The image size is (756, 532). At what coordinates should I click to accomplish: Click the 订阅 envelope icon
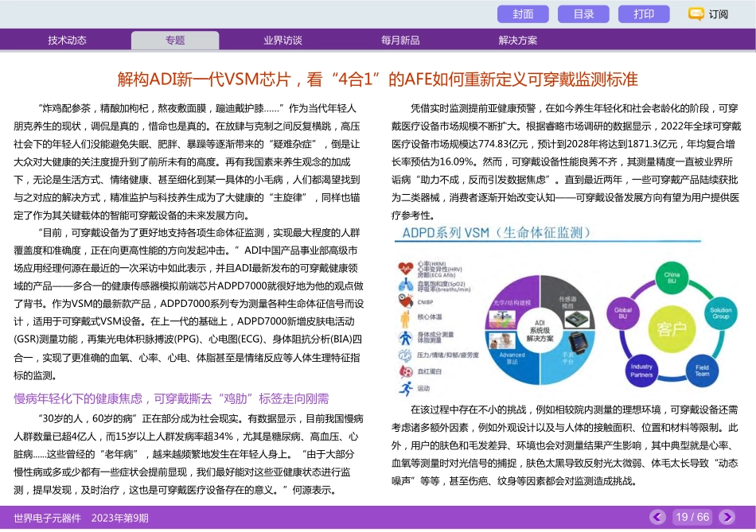click(696, 14)
